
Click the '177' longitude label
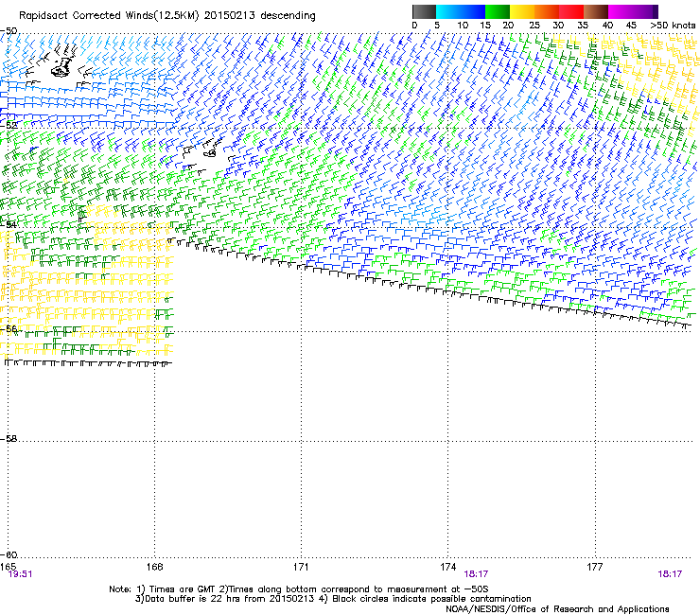pos(595,567)
